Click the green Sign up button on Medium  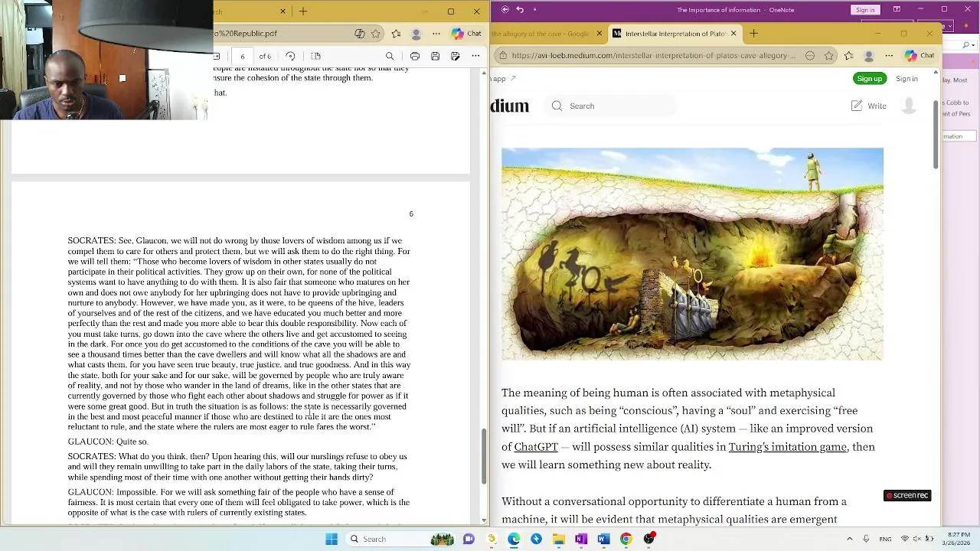(x=870, y=79)
